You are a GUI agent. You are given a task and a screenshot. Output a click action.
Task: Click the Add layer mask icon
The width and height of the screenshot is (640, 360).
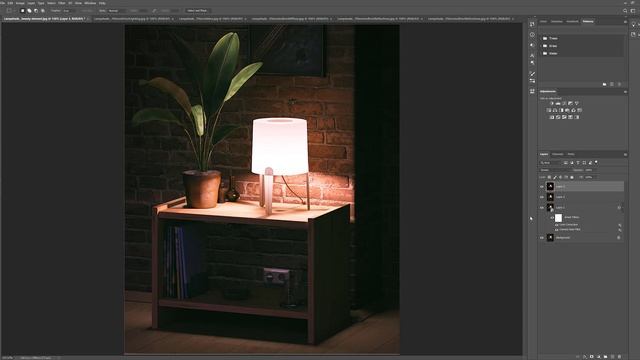click(x=591, y=357)
